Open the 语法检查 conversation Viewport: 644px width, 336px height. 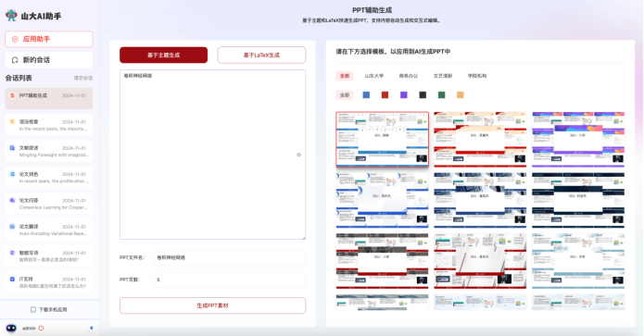[x=49, y=125]
